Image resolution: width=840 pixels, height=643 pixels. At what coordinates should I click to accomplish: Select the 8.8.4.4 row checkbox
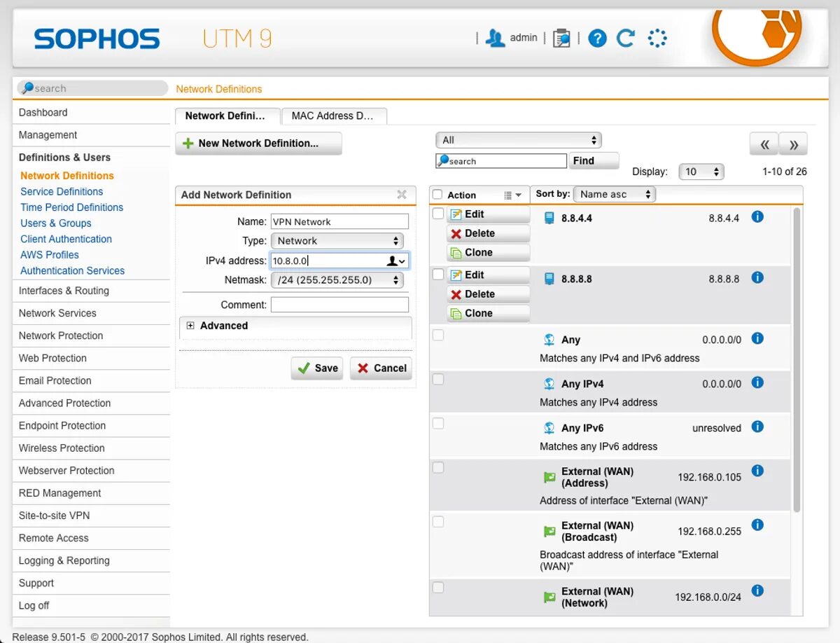[438, 213]
